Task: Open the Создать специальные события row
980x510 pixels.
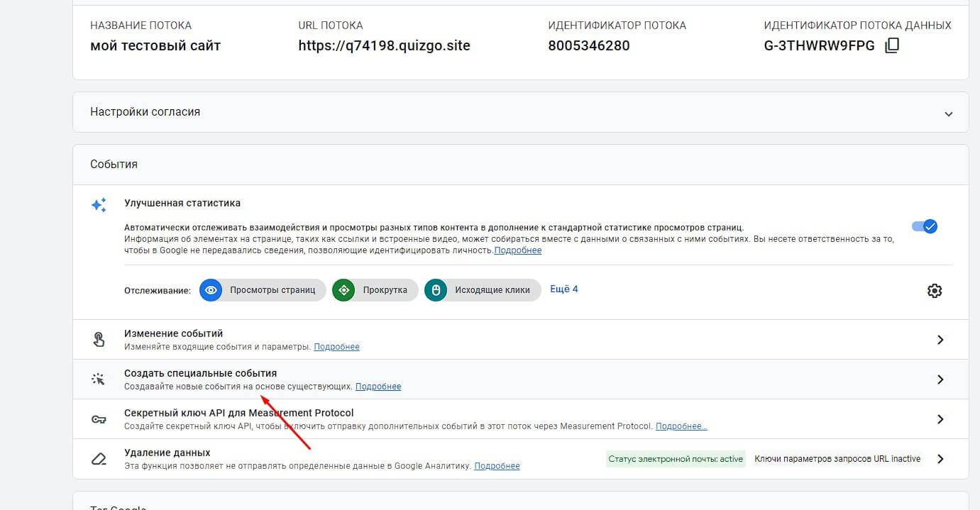Action: tap(200, 373)
